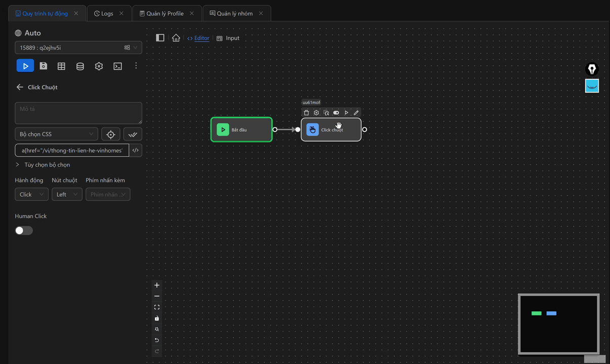610x364 pixels.
Task: Delete node using the trash icon
Action: pos(306,113)
